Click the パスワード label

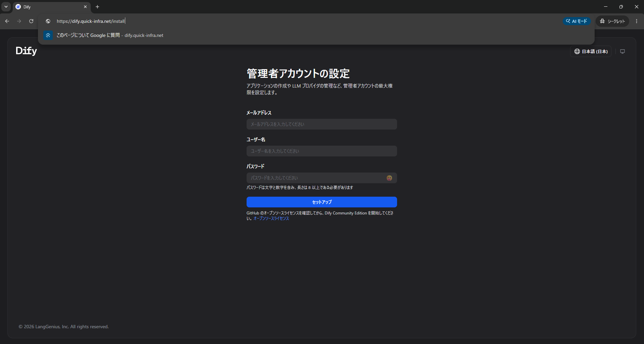(255, 166)
